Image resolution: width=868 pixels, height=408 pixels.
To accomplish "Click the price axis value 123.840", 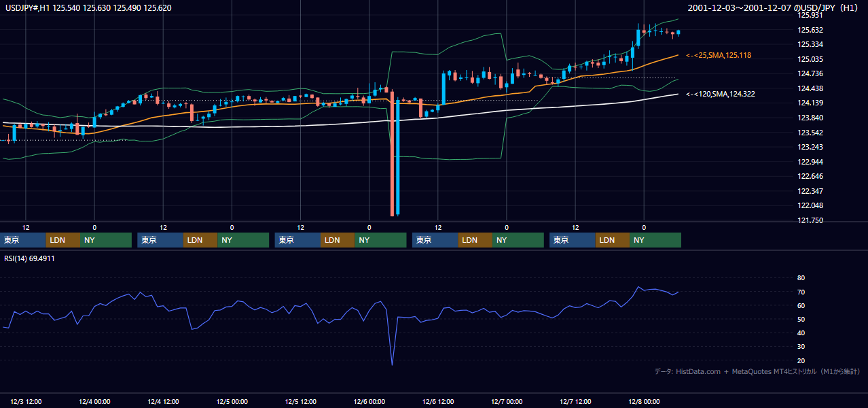I will [811, 118].
